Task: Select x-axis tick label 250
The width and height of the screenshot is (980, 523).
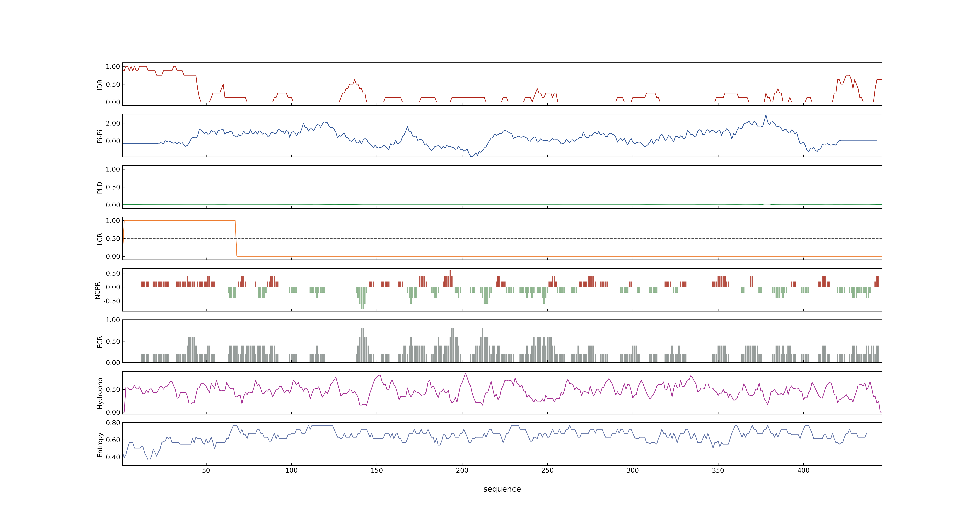Action: 547,470
